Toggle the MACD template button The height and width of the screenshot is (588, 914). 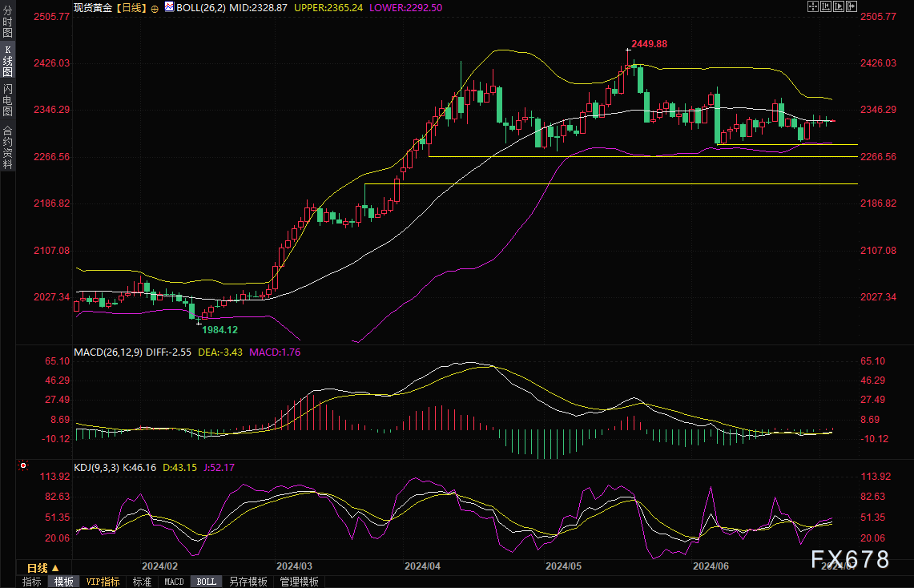pyautogui.click(x=174, y=582)
